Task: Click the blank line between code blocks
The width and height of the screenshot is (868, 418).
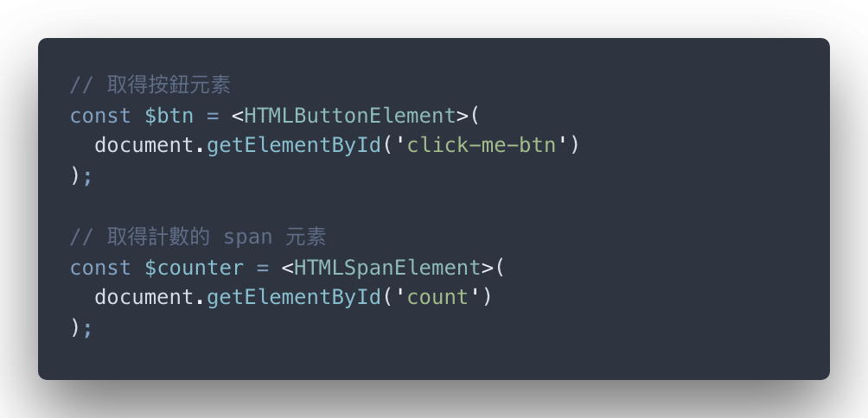Action: tap(433, 207)
